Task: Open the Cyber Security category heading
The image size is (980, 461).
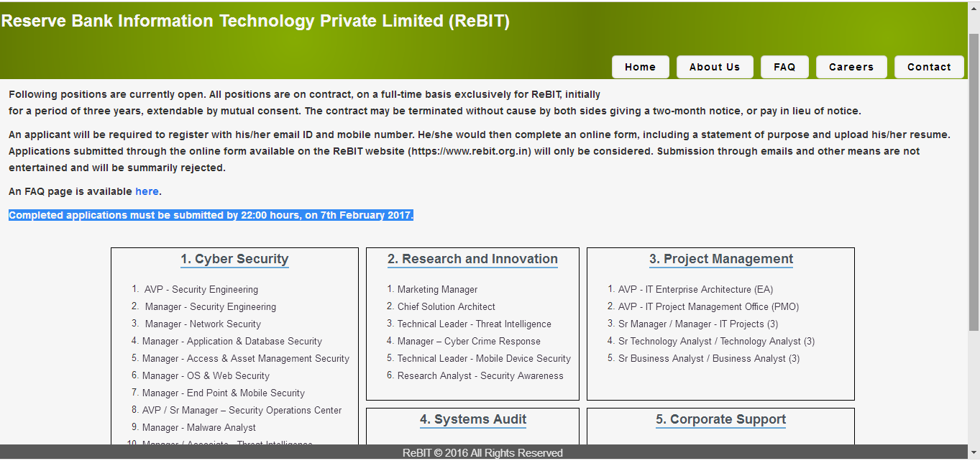Action: 234,259
